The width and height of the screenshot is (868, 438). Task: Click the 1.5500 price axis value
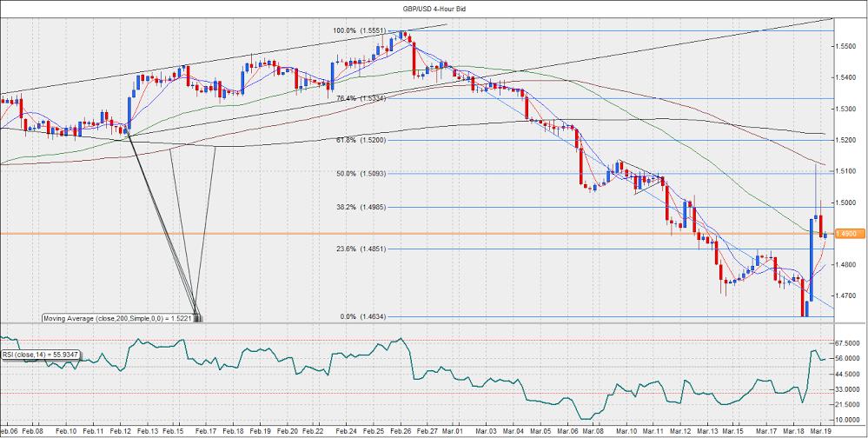pos(847,47)
